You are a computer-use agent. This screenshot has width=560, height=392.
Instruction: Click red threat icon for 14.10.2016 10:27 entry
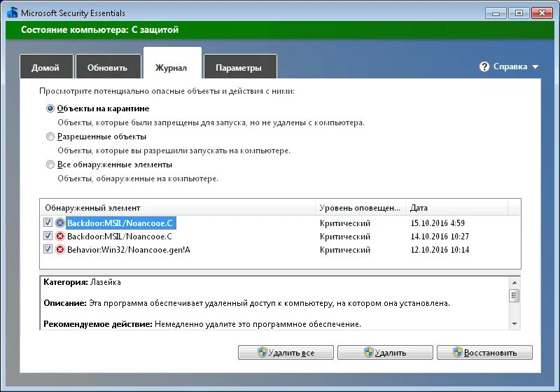pos(60,237)
